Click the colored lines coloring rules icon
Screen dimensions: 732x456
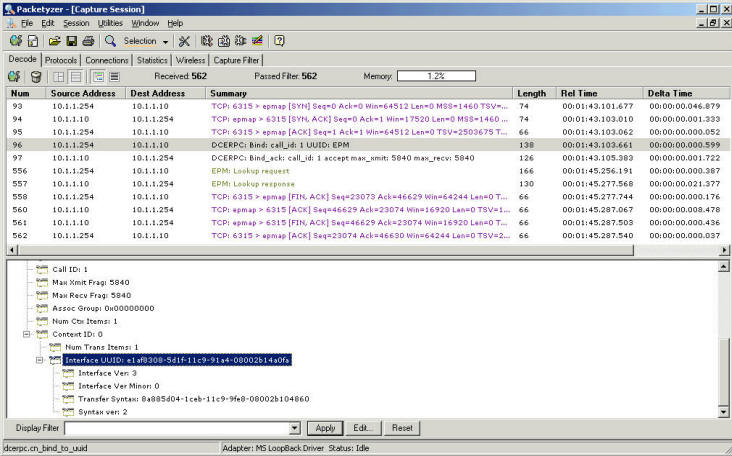point(257,41)
